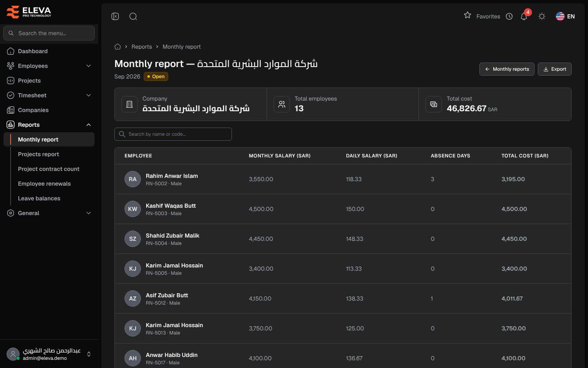Viewport: 588px width, 368px height.
Task: Click the Monthly reports back button
Action: [x=507, y=69]
